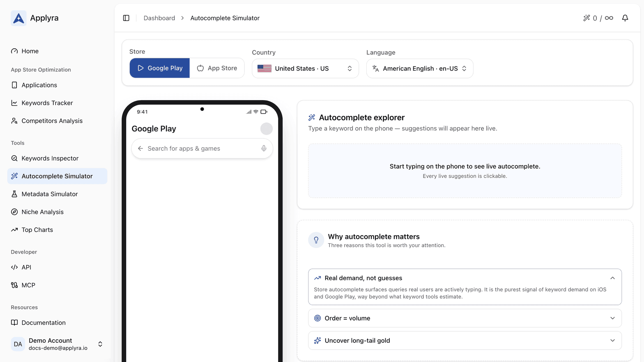Open Metadata Simulator tool
This screenshot has height=362, width=644.
coord(57,194)
